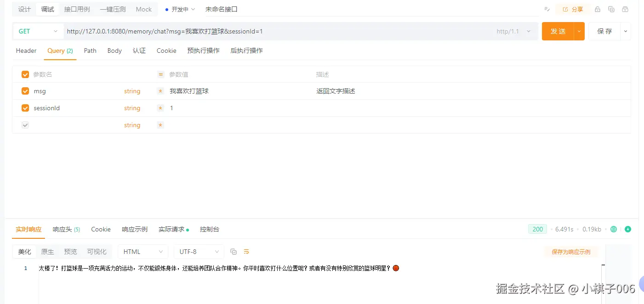Image resolution: width=644 pixels, height=304 pixels.
Task: Open the UTF-8 encoding dropdown
Action: (x=199, y=252)
